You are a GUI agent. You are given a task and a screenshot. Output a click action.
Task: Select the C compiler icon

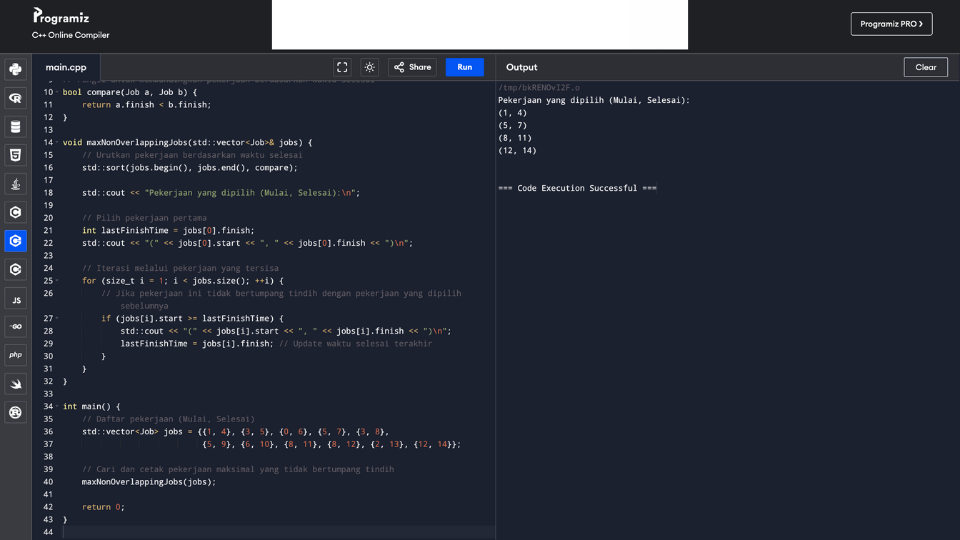tap(15, 212)
